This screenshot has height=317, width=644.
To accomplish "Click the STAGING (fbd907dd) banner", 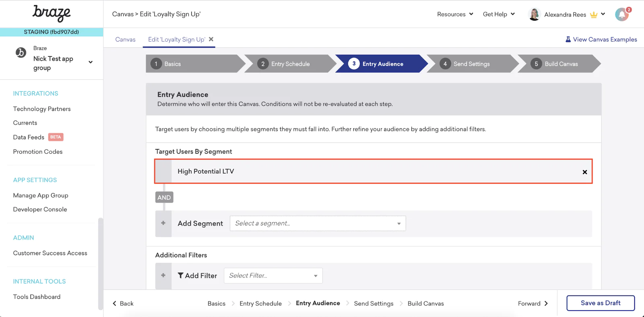I will click(52, 32).
